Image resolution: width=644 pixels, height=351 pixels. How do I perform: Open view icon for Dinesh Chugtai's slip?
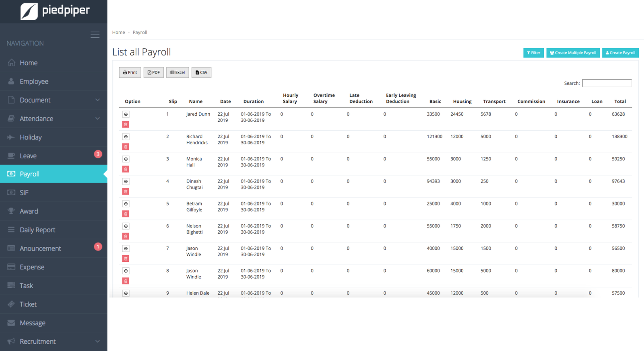tap(126, 182)
